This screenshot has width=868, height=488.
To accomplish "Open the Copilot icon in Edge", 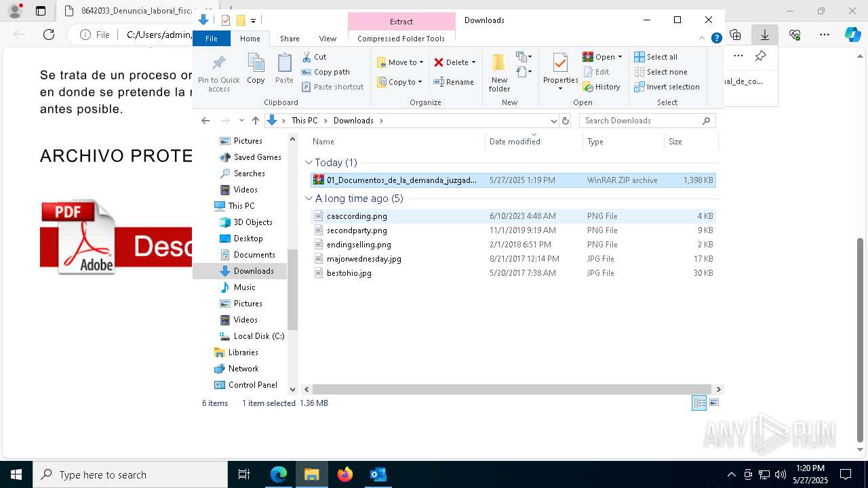I will (852, 35).
